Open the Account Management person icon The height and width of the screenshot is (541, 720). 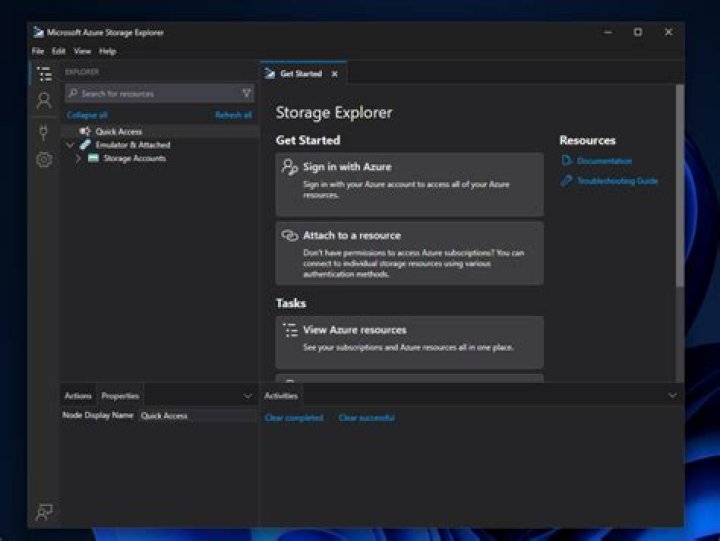pos(44,101)
